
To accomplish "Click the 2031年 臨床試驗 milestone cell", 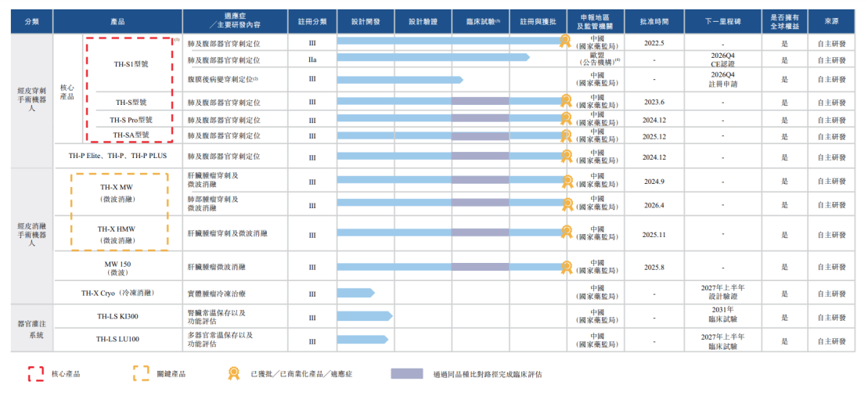I will tap(723, 315).
